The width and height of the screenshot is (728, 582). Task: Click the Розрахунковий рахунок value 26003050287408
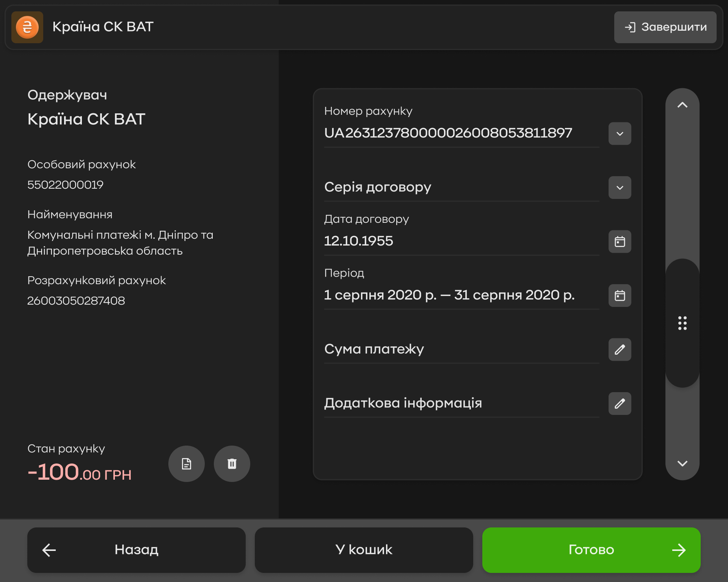[76, 300]
